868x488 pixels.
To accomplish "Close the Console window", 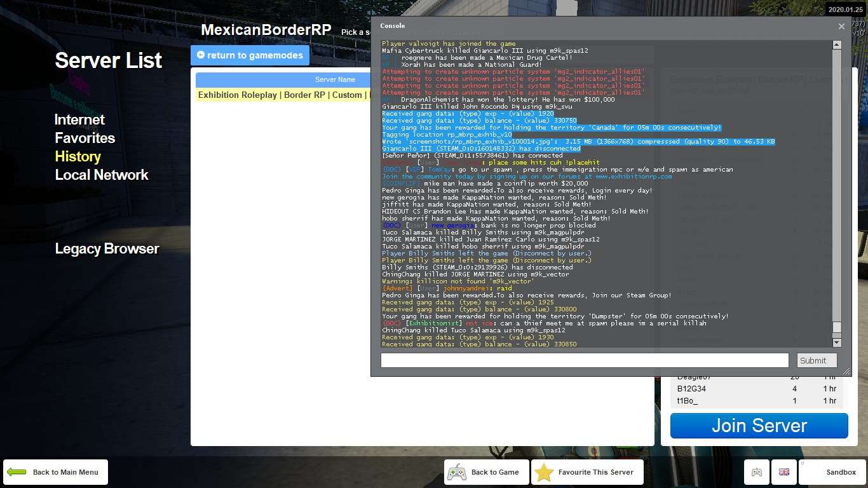I will click(x=841, y=26).
